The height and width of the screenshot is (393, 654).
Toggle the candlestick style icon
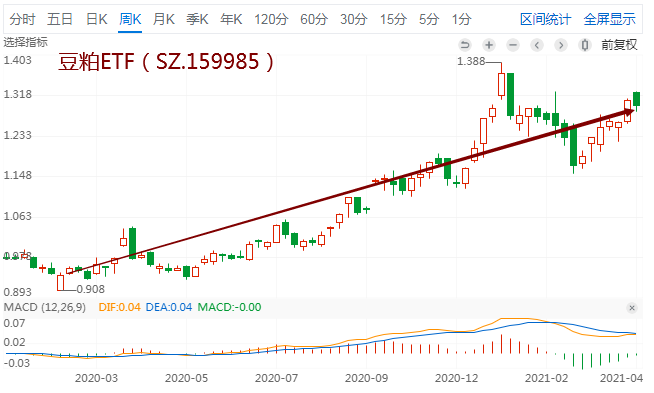(585, 45)
